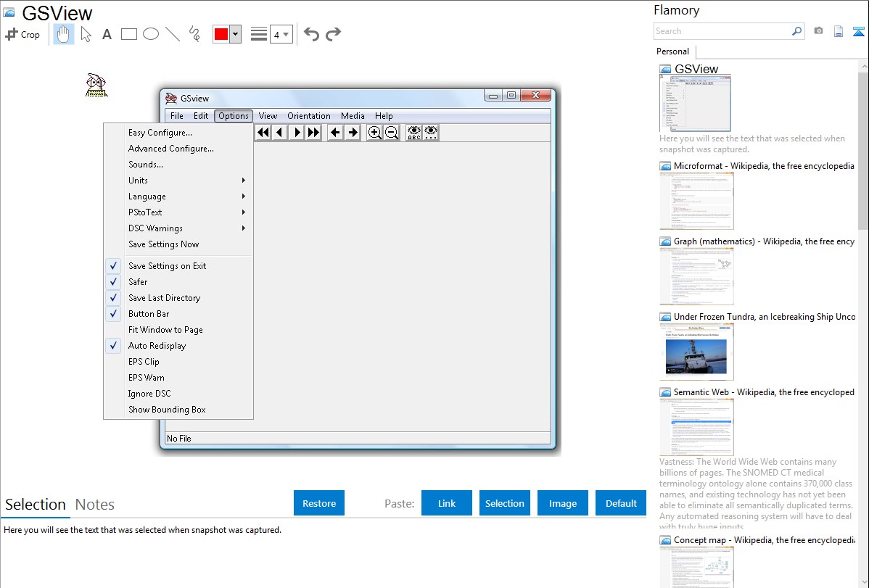Click the document icon in Flamory header
The height and width of the screenshot is (588, 869).
coord(839,31)
